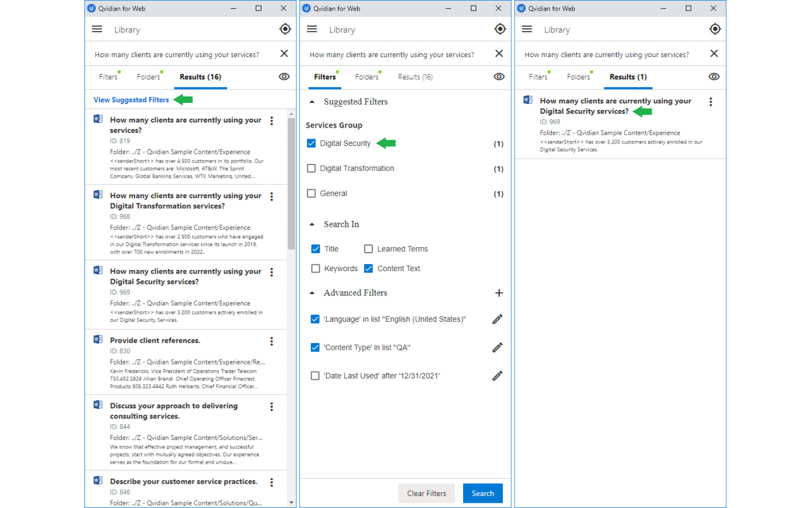Image resolution: width=812 pixels, height=508 pixels.
Task: Edit the Language advanced filter
Action: [497, 319]
